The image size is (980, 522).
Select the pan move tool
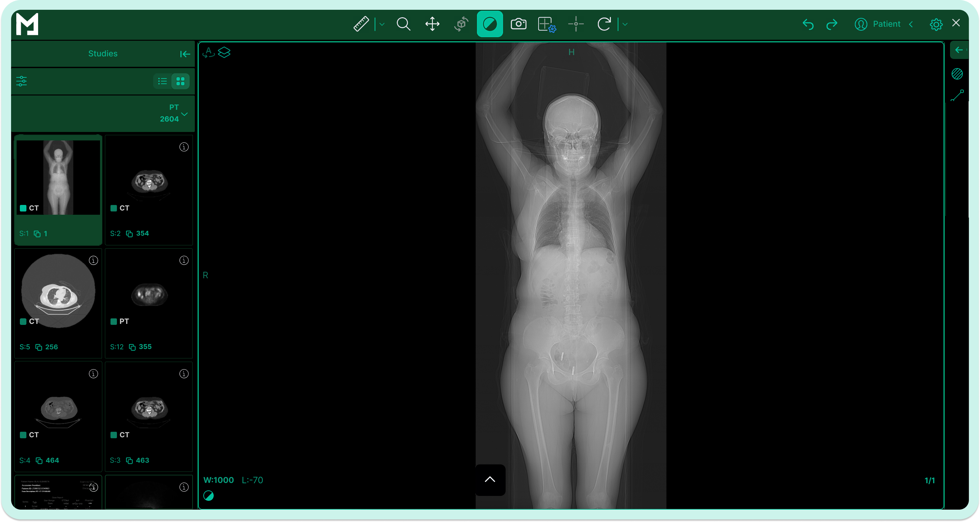pos(432,24)
